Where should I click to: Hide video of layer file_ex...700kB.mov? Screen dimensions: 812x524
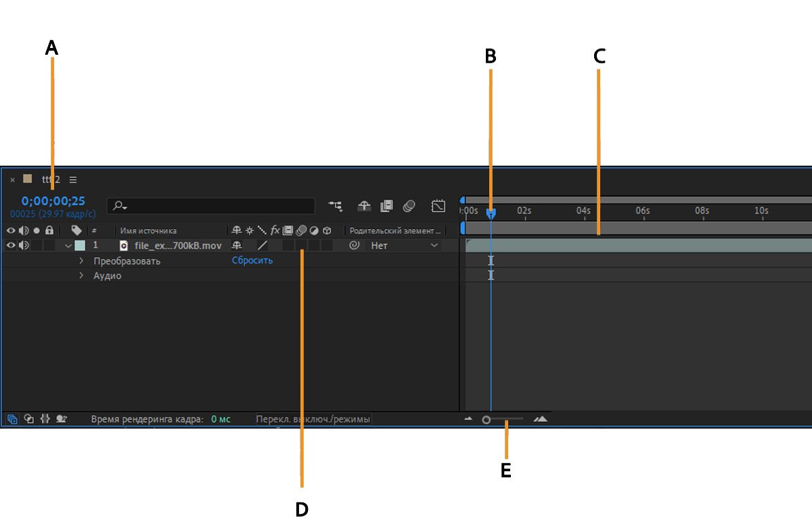11,245
